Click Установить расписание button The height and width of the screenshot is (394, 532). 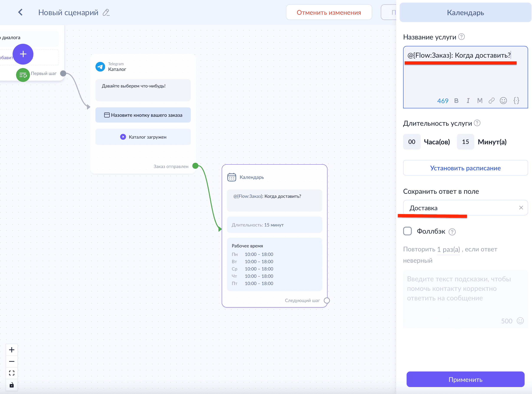[465, 168]
